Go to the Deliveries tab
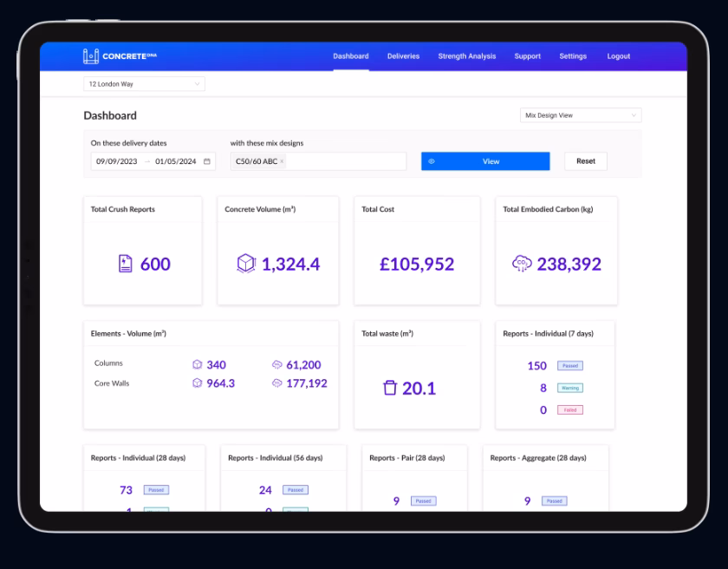Image resolution: width=728 pixels, height=569 pixels. click(x=403, y=56)
